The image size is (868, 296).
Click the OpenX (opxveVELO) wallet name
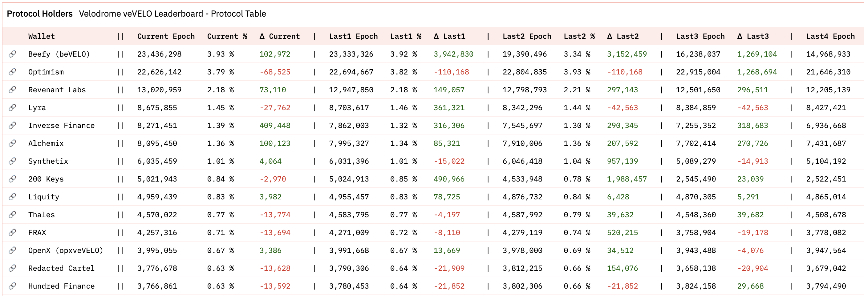click(66, 250)
